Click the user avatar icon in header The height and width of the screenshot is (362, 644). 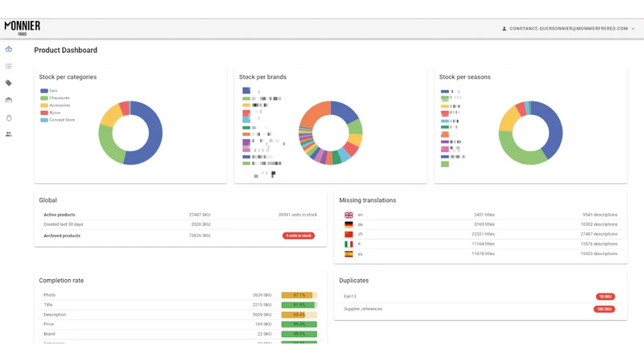click(x=504, y=29)
